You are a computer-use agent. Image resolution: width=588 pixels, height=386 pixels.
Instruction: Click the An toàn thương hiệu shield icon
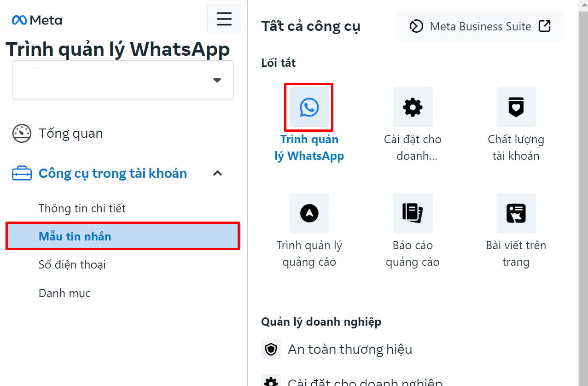click(x=271, y=350)
